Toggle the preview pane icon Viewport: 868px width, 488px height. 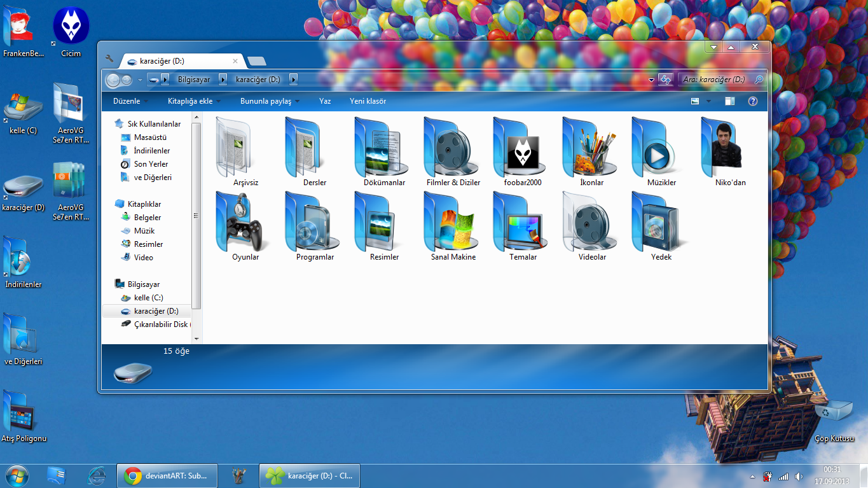[729, 101]
